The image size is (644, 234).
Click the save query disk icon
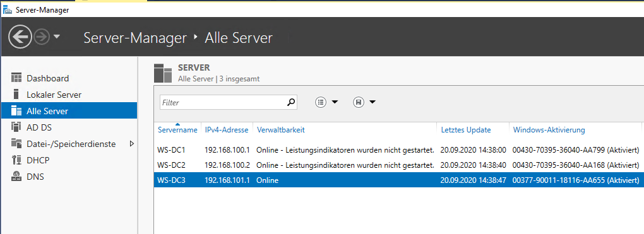(359, 102)
